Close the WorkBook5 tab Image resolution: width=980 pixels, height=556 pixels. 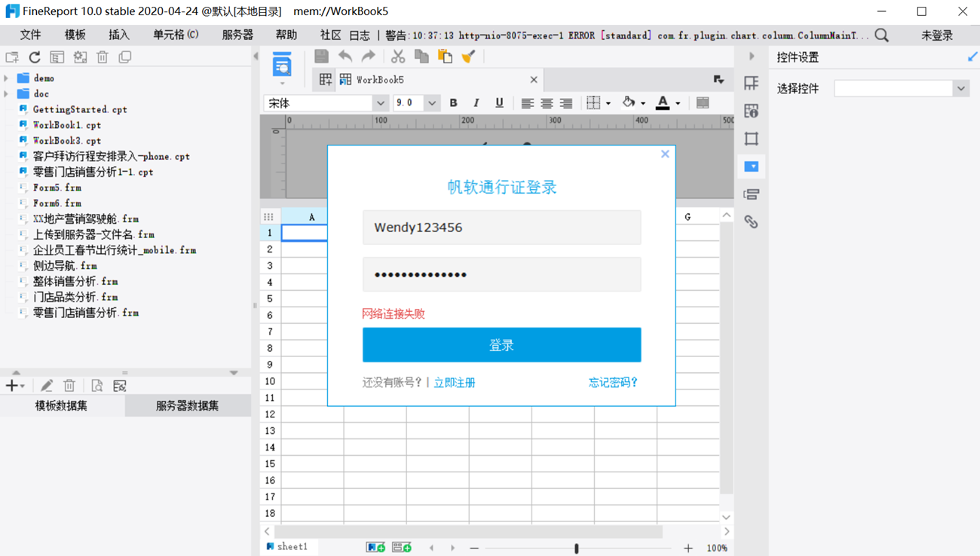[534, 79]
